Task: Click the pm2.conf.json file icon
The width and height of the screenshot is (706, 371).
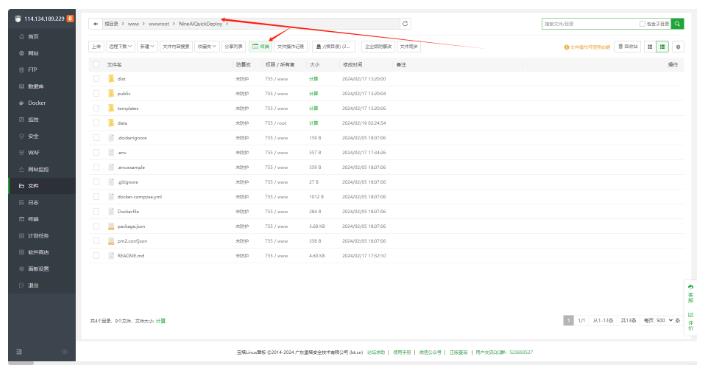Action: point(111,241)
